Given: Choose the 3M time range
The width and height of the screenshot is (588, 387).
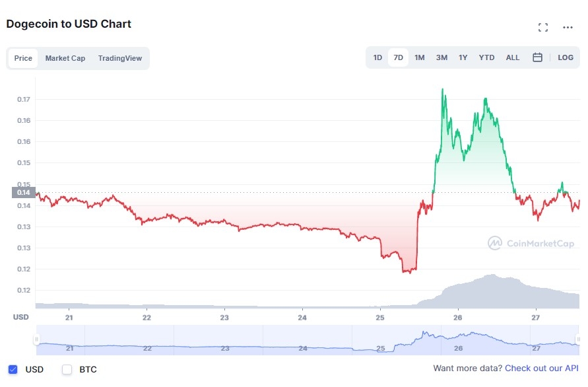Looking at the screenshot, I should pos(441,57).
